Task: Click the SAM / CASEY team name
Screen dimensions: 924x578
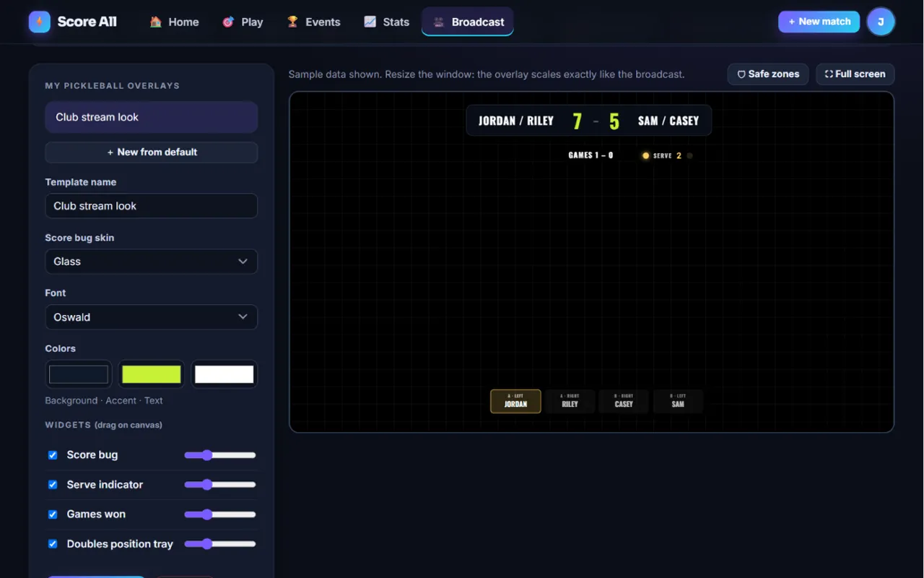Action: (x=668, y=121)
